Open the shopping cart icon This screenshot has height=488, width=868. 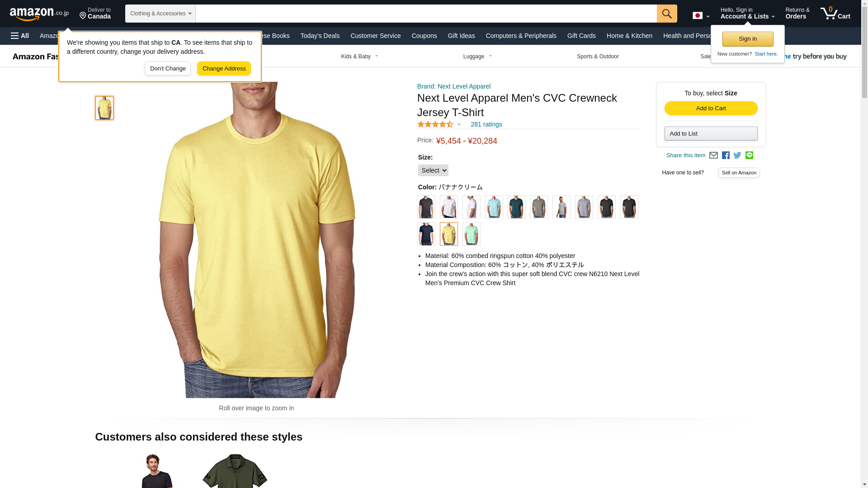click(x=835, y=13)
